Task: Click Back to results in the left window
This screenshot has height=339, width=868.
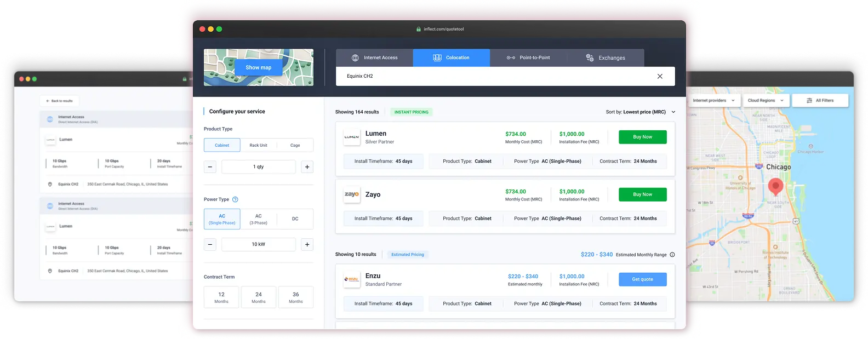Action: click(x=59, y=101)
